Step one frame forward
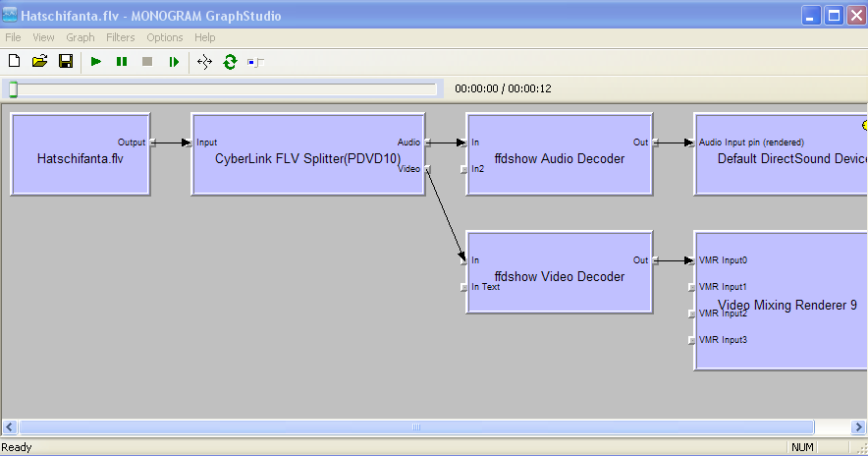This screenshot has width=868, height=456. click(x=174, y=62)
